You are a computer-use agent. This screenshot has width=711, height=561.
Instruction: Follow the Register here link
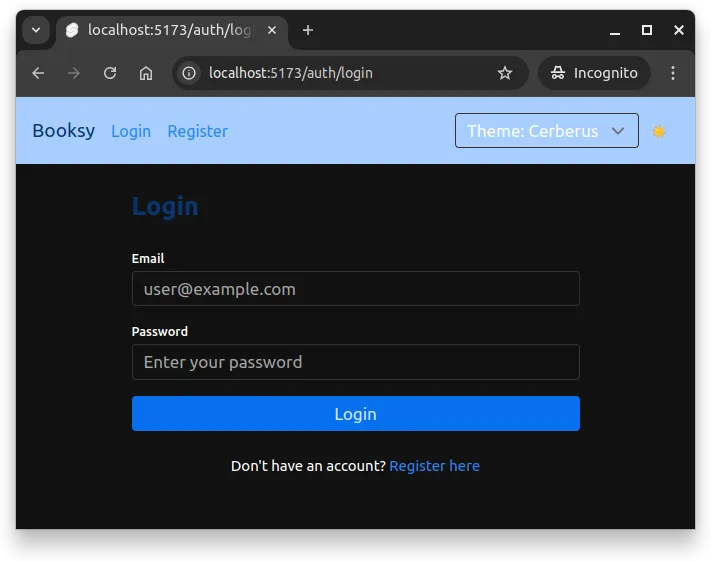(x=434, y=466)
